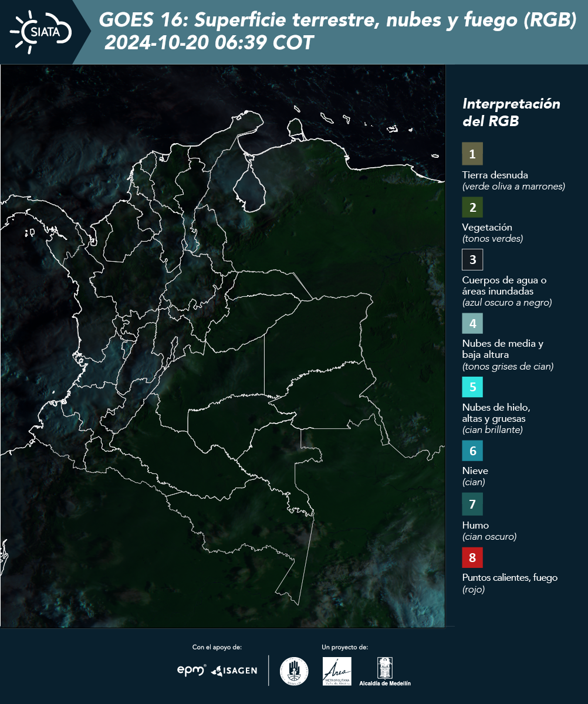Click the Alcaldía de Medellín logo
This screenshot has width=588, height=704.
point(385,672)
